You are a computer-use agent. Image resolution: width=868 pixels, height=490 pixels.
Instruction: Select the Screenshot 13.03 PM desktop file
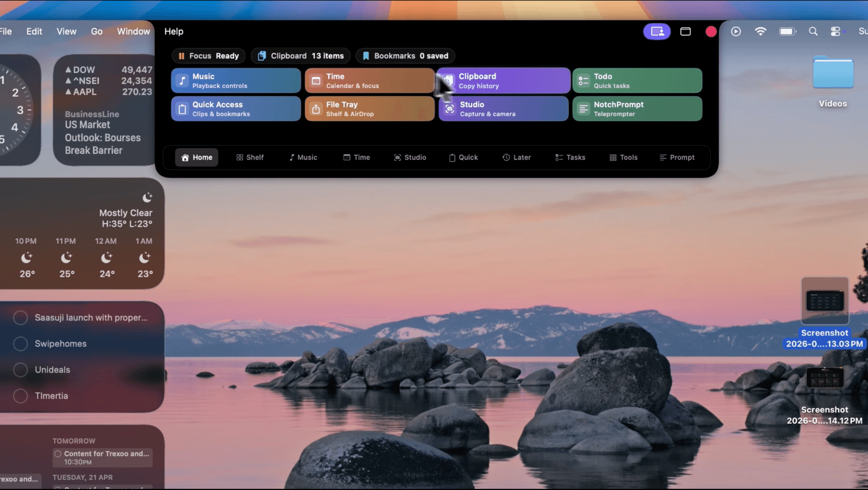pyautogui.click(x=825, y=313)
